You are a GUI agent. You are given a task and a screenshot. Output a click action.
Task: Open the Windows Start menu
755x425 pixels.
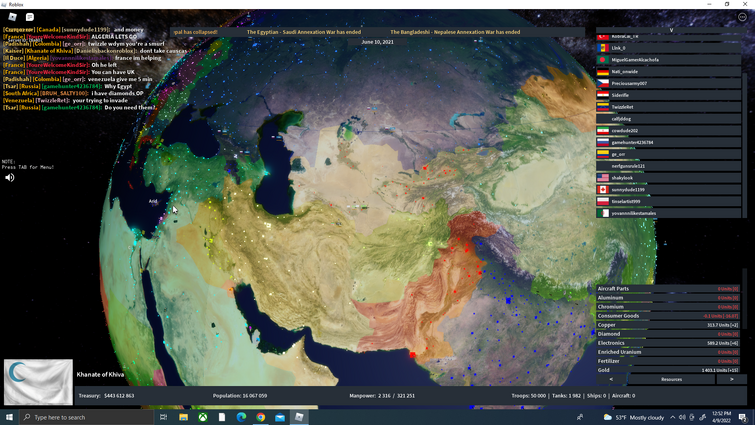[x=9, y=417]
